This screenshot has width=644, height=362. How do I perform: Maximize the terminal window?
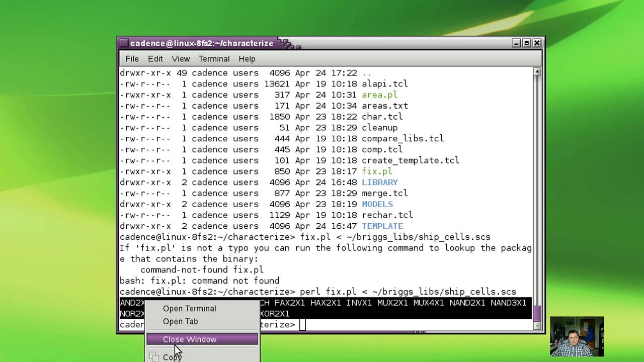pyautogui.click(x=526, y=43)
